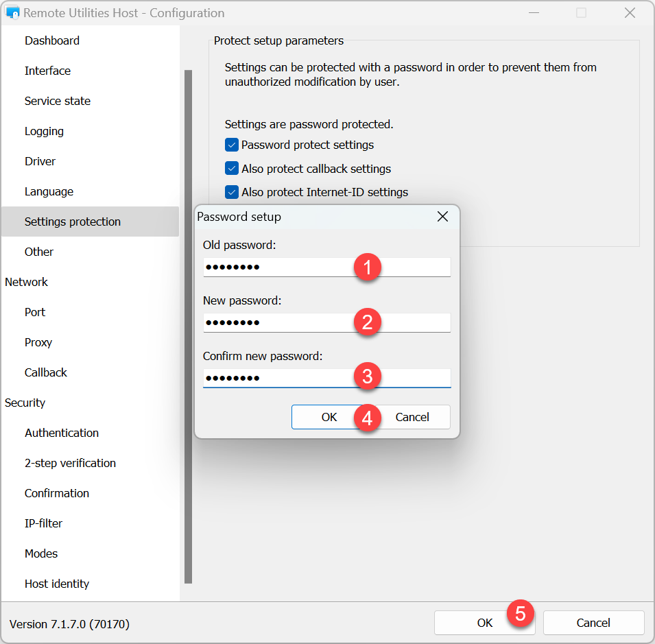Toggle Also protect callback settings checkbox
The width and height of the screenshot is (655, 644).
[x=232, y=169]
